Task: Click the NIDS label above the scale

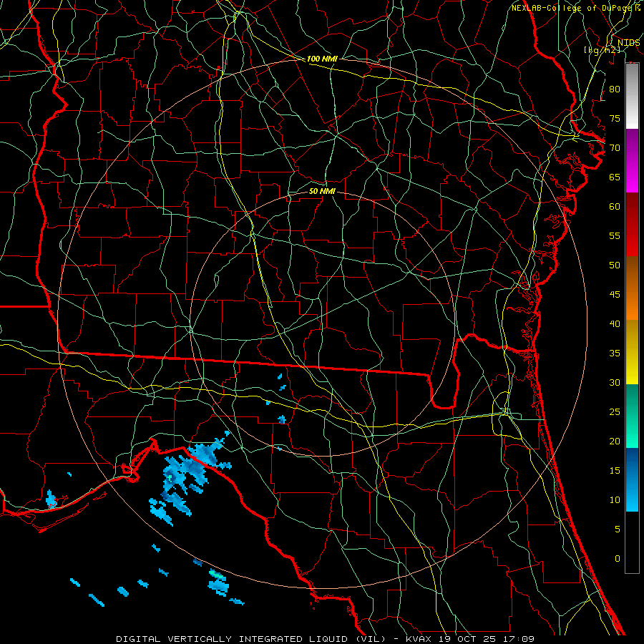Action: 628,43
